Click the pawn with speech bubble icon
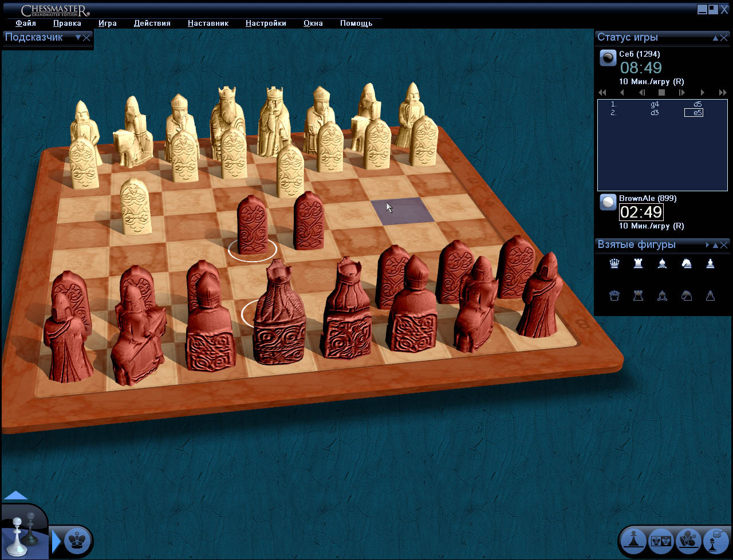Screen dimensions: 733x560 (715, 541)
